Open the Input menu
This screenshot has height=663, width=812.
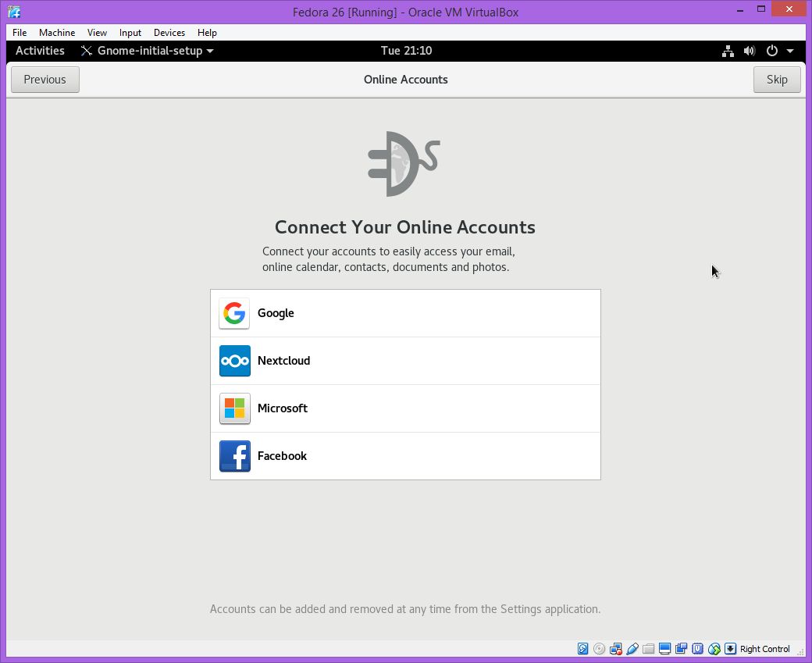click(x=130, y=33)
